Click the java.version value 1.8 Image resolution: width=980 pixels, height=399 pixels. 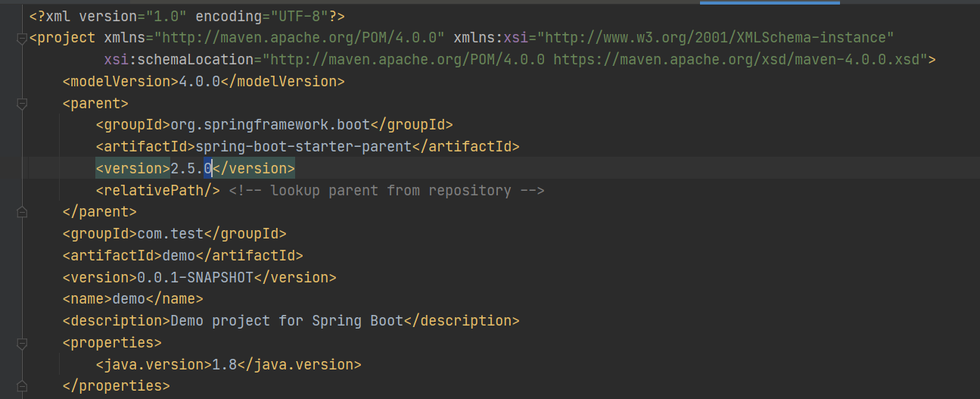tap(224, 364)
